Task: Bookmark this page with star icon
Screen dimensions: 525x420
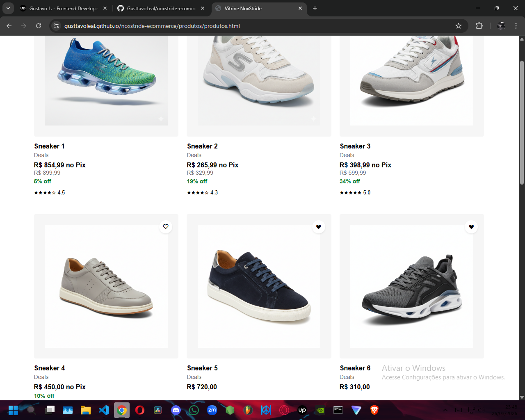Action: [459, 26]
